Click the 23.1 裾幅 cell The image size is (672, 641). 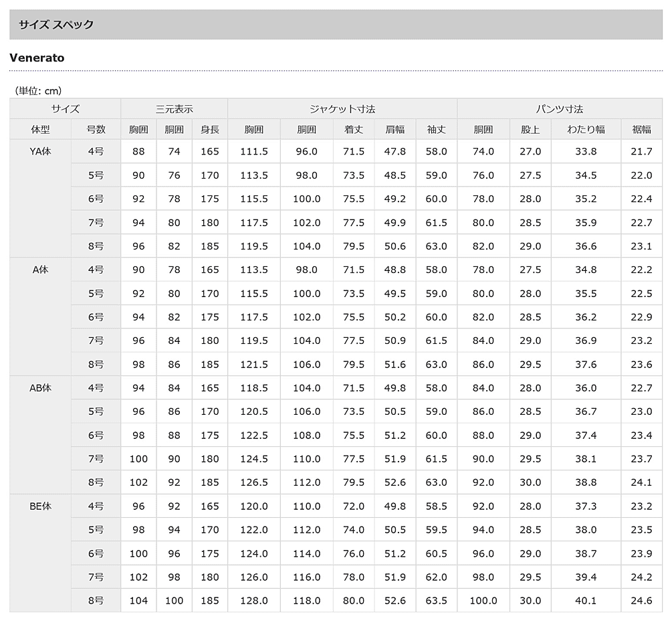[641, 246]
